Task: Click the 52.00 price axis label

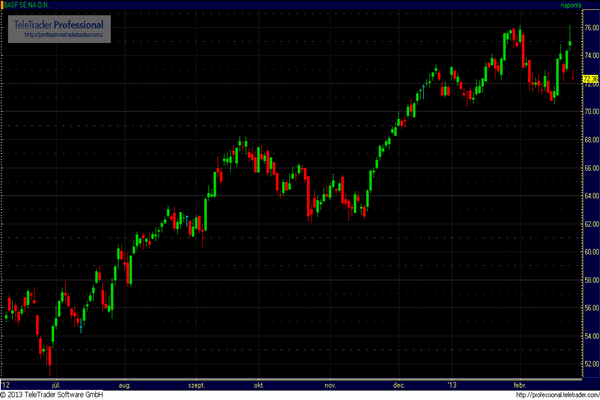Action: pyautogui.click(x=590, y=362)
